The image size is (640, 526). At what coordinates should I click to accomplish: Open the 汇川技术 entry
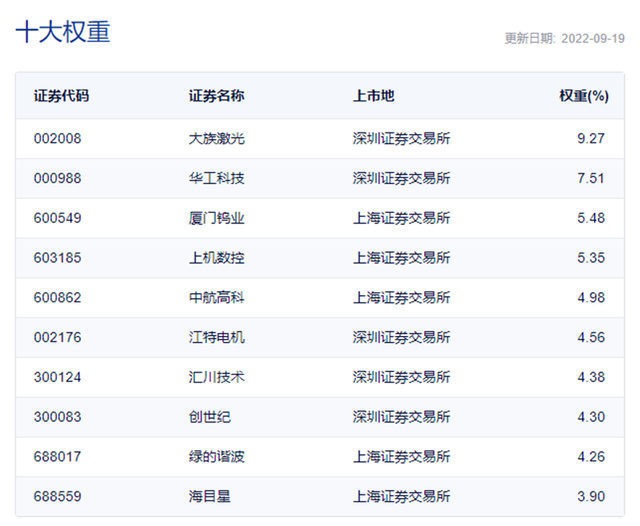[216, 377]
